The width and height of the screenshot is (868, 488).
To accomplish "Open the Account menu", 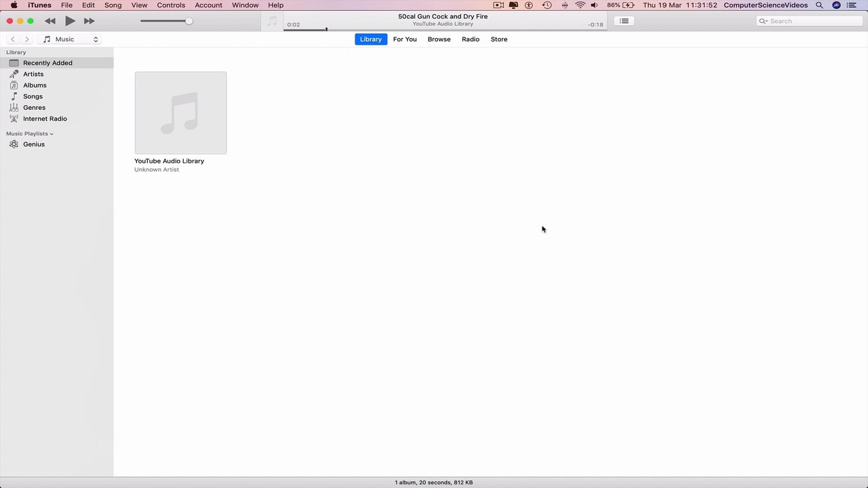I will (x=208, y=5).
